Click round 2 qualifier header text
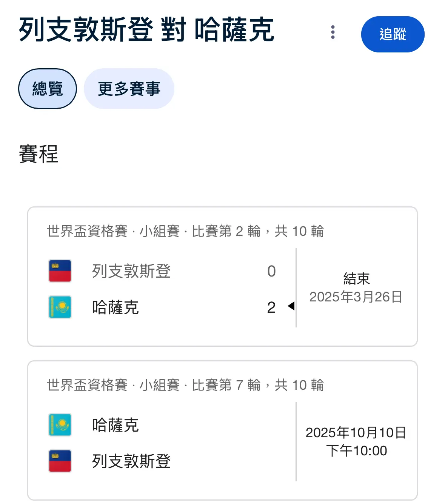Viewport: 445px width, 504px height. pyautogui.click(x=185, y=231)
